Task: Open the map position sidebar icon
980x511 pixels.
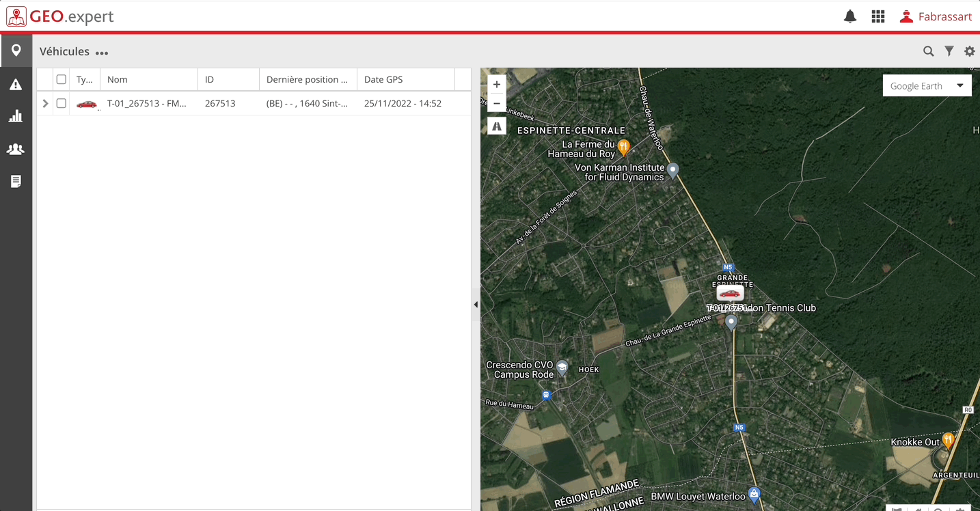Action: point(16,51)
